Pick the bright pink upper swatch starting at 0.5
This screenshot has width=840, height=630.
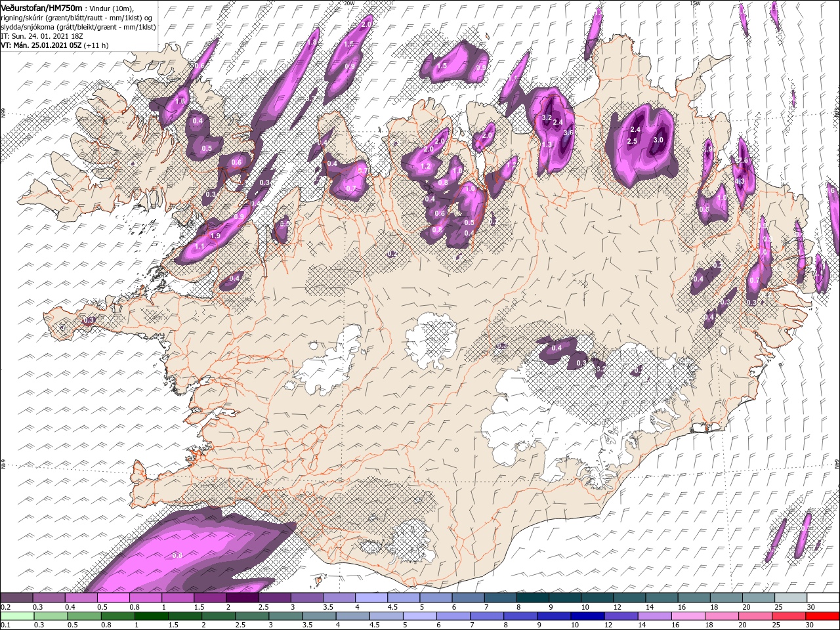pyautogui.click(x=114, y=598)
